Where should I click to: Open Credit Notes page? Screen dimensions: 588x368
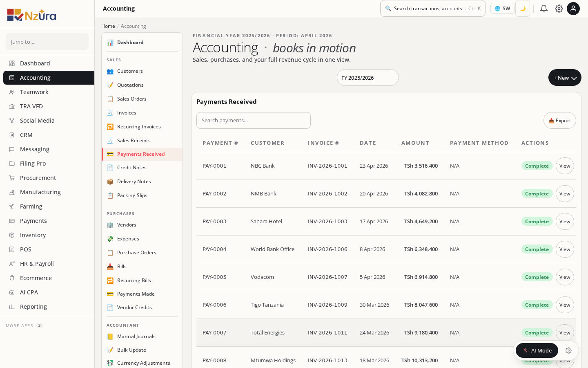click(x=142, y=168)
